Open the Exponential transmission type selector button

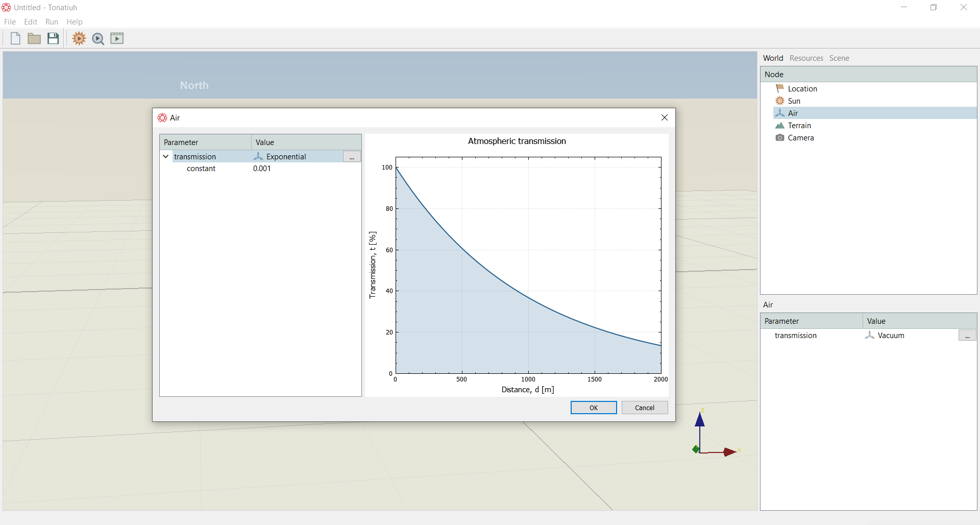(x=352, y=157)
